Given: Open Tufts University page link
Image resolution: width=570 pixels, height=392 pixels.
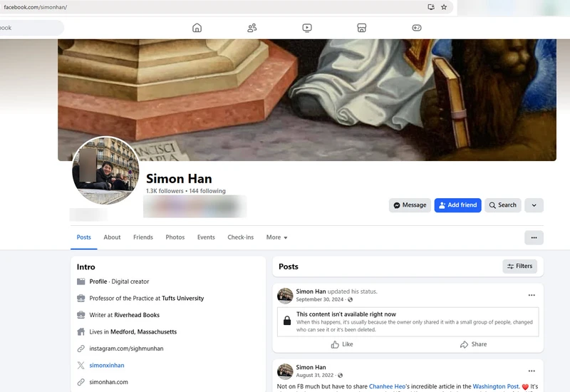Looking at the screenshot, I should 183,298.
